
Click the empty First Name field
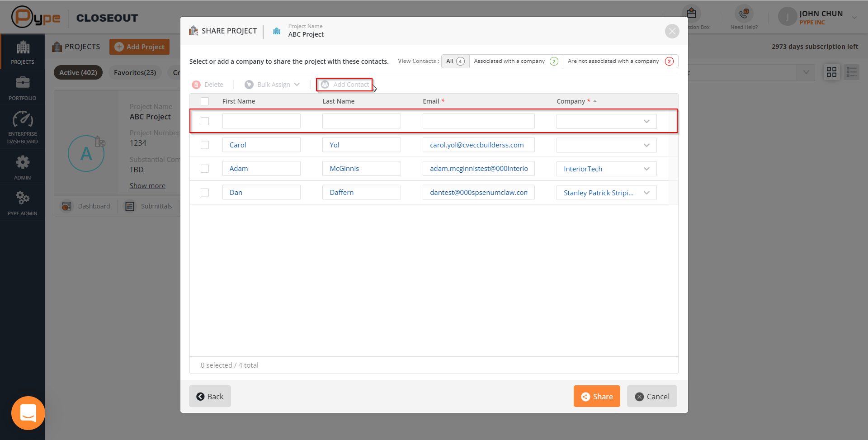click(x=261, y=121)
